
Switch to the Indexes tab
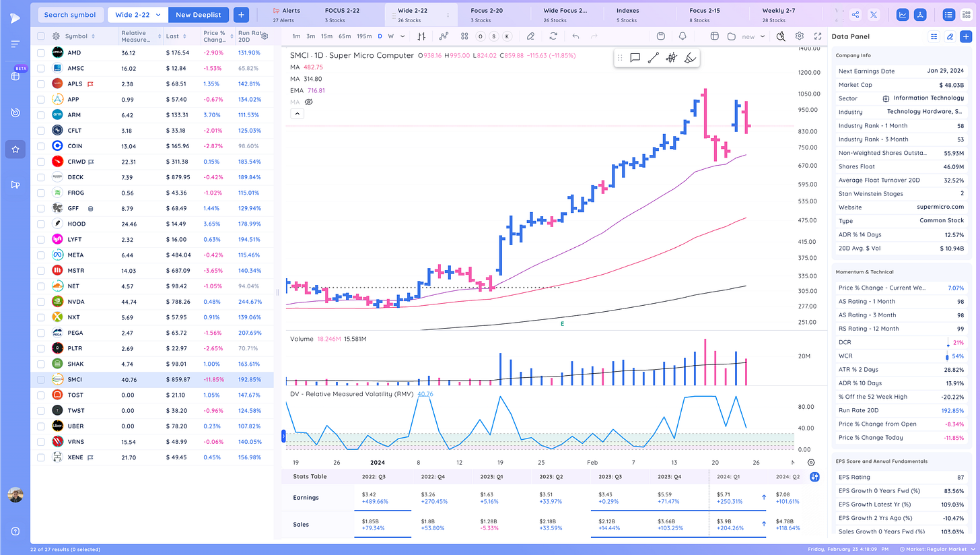(628, 15)
